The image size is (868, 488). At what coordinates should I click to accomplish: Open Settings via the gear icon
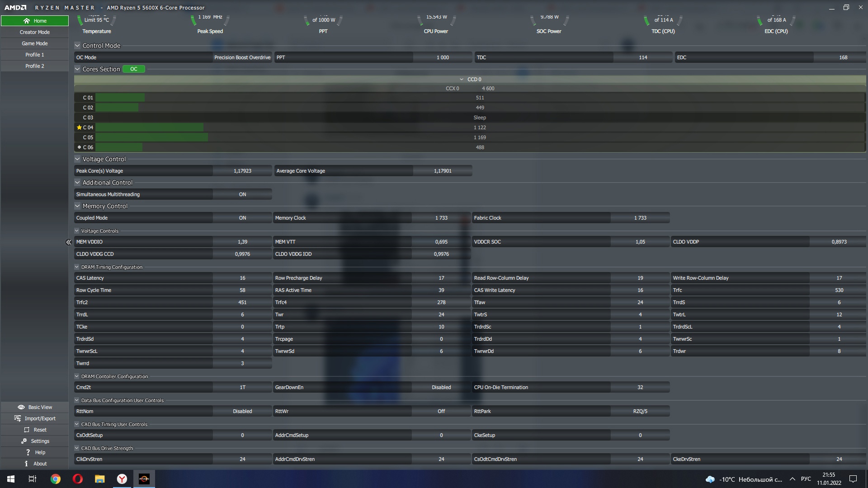tap(24, 441)
